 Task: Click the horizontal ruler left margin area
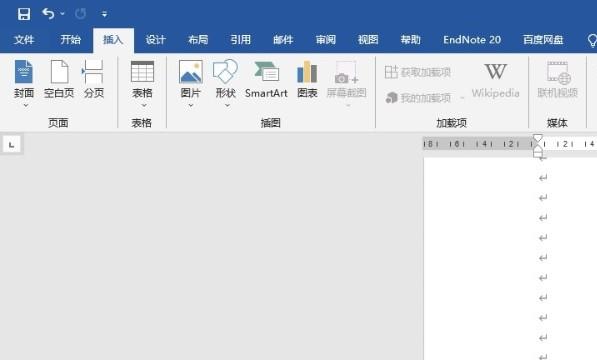(x=478, y=144)
